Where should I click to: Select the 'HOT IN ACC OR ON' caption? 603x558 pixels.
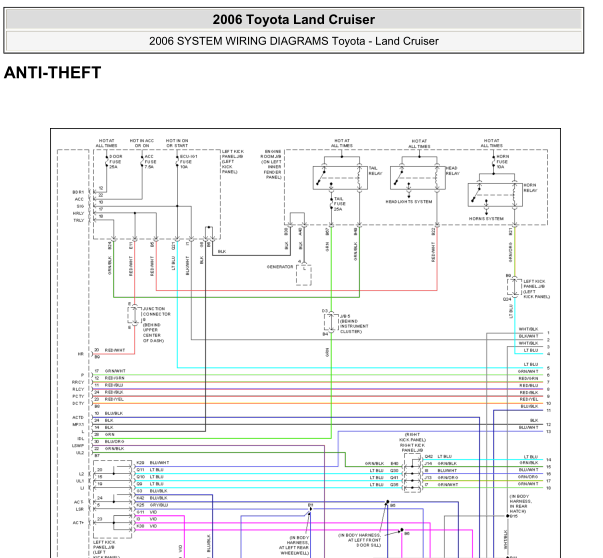[x=142, y=143]
